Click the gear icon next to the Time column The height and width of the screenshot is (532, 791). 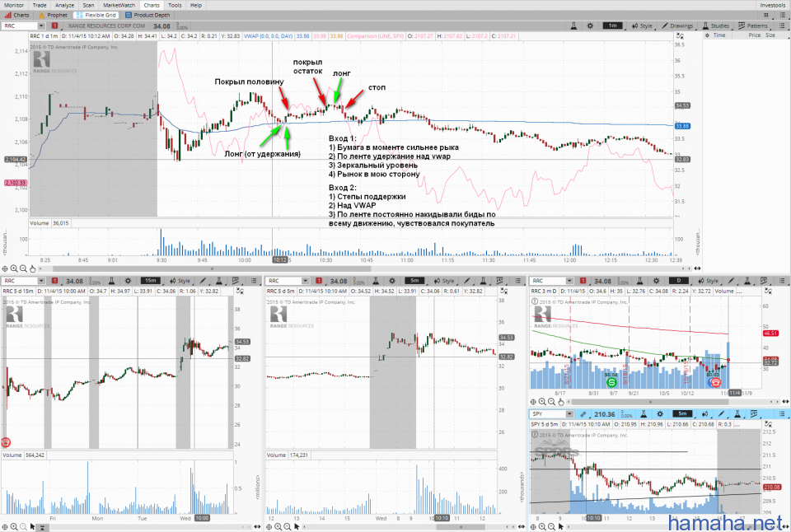pos(707,35)
